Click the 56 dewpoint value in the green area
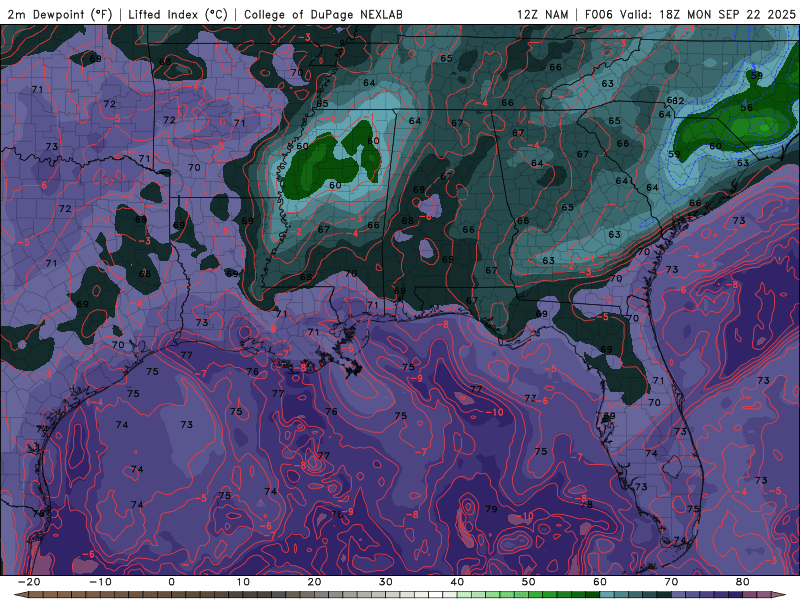 (746, 108)
